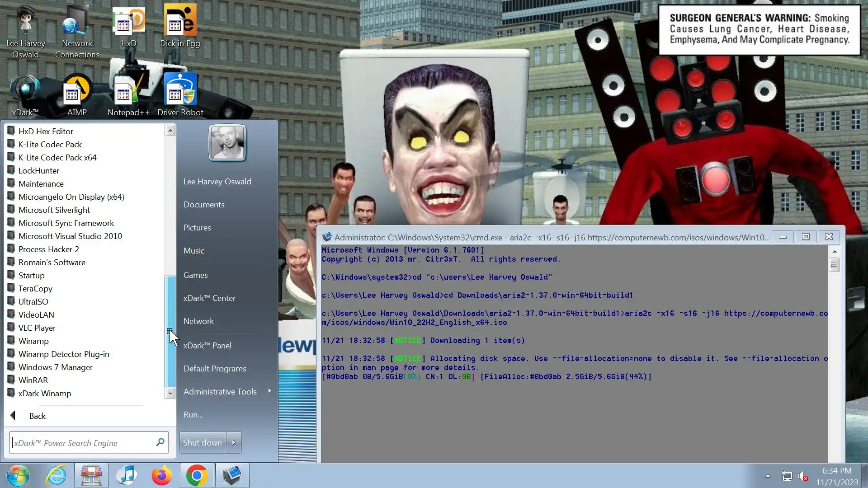Viewport: 868px width, 488px height.
Task: Click the Shut down button
Action: point(203,443)
